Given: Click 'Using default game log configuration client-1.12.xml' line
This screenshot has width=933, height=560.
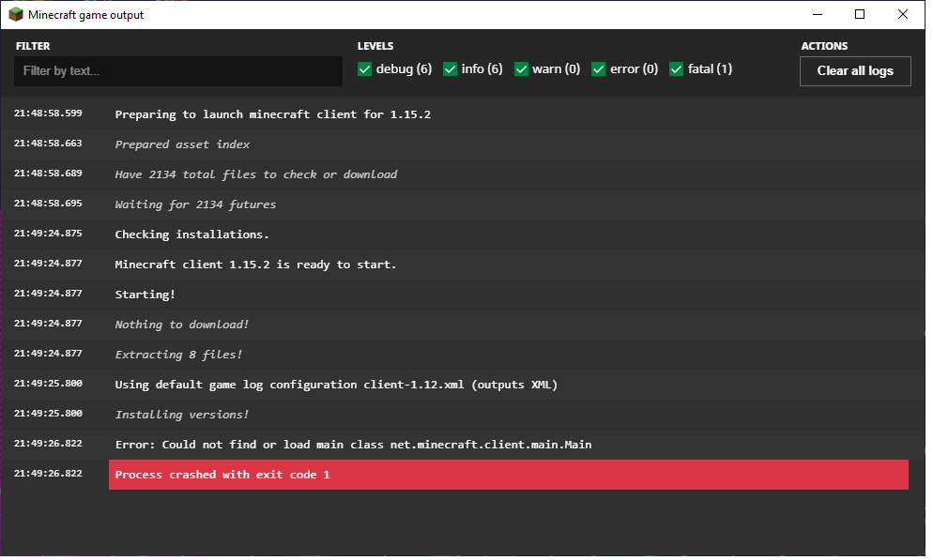Looking at the screenshot, I should (336, 385).
